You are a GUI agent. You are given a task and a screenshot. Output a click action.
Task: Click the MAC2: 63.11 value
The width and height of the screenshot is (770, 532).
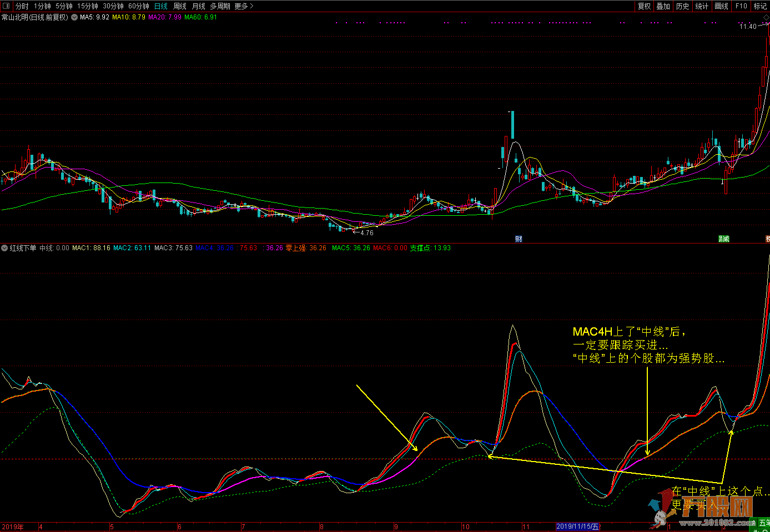[132, 248]
